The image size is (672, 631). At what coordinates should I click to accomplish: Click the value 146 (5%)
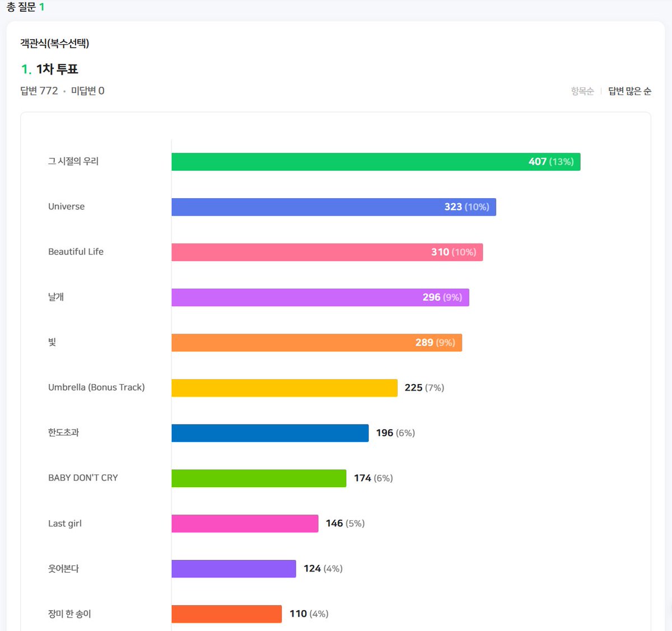pos(346,524)
